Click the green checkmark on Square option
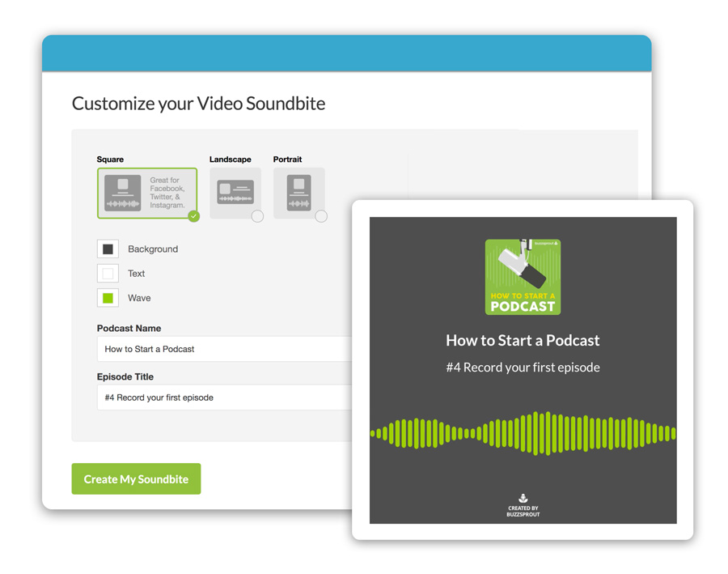The image size is (728, 574). (x=194, y=216)
